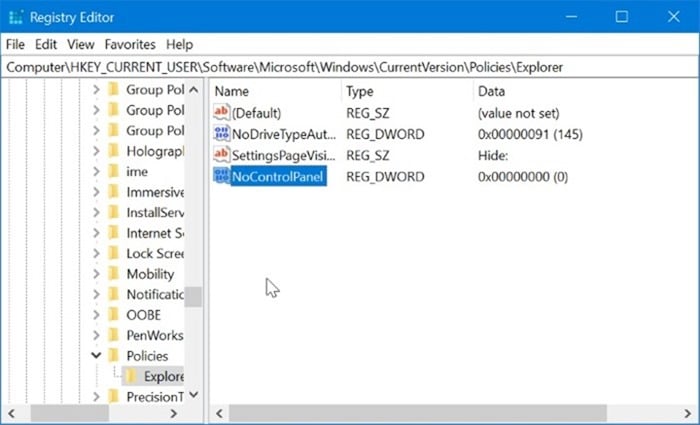Click the NoDriveTypeAut... DWORD value icon

coord(221,133)
